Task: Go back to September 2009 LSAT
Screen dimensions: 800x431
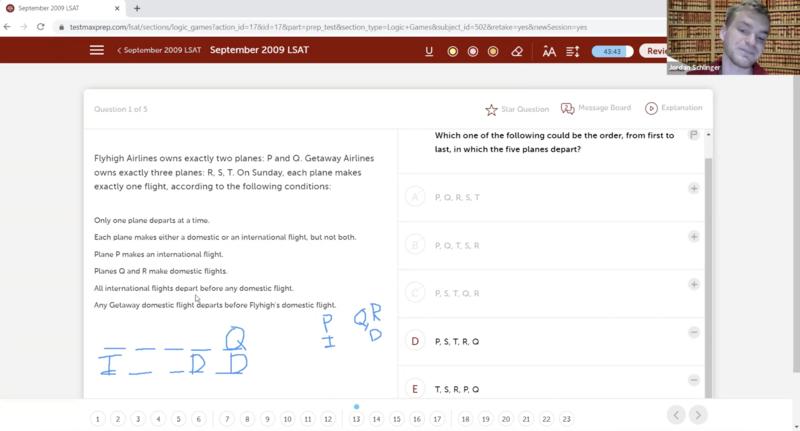Action: [158, 51]
